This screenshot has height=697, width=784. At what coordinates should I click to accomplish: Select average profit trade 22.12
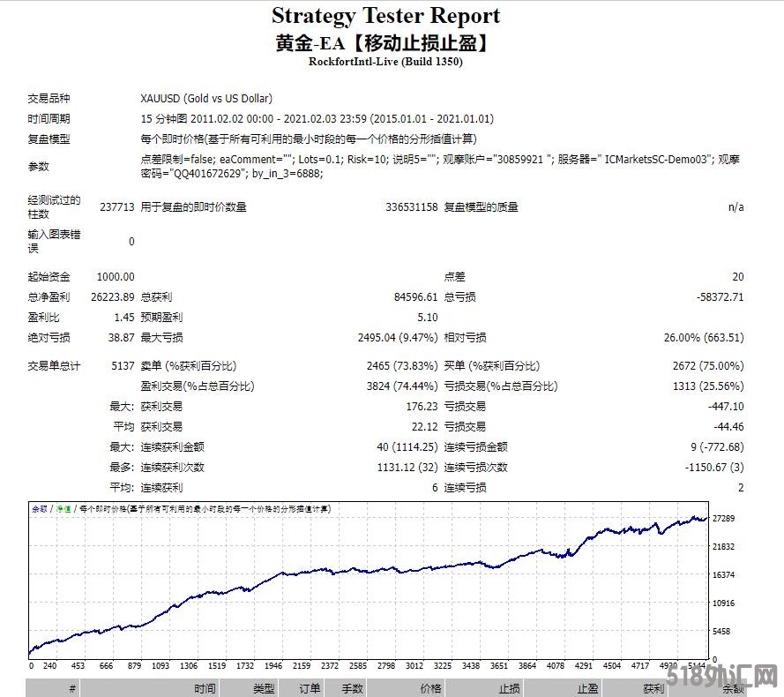pos(424,427)
